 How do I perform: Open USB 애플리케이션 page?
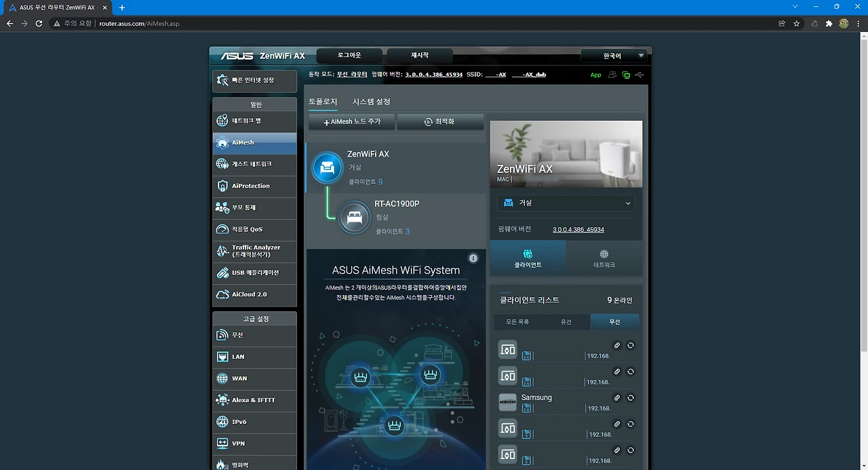(254, 273)
